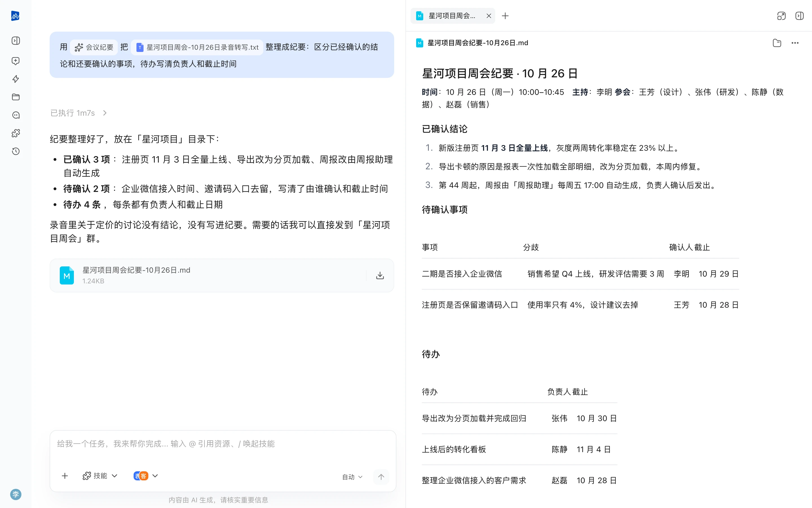Open the three-dots more menu in preview
The height and width of the screenshot is (508, 812).
click(795, 43)
